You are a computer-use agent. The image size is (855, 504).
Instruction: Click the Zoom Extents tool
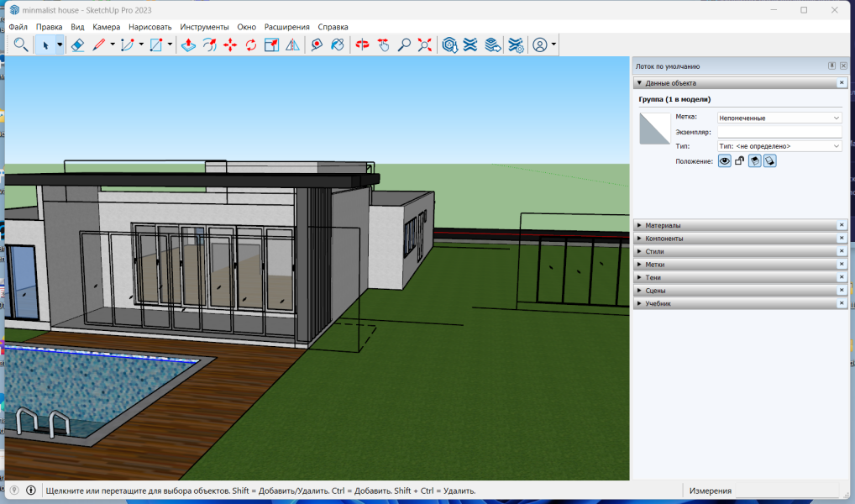pyautogui.click(x=425, y=45)
